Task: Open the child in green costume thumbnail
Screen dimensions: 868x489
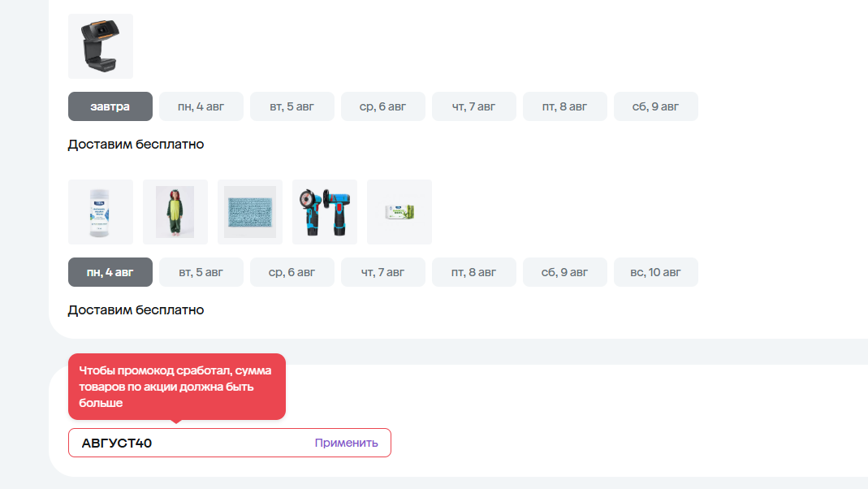Action: tap(175, 212)
